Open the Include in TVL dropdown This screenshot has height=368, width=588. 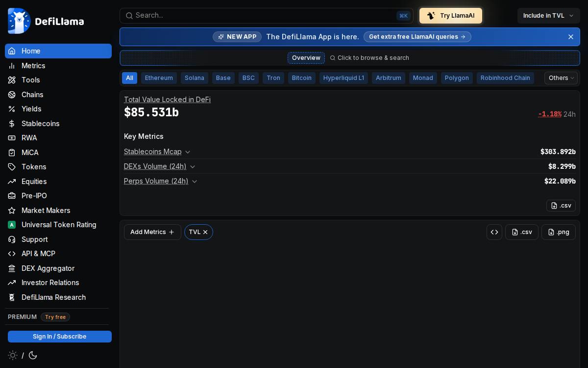pyautogui.click(x=549, y=16)
